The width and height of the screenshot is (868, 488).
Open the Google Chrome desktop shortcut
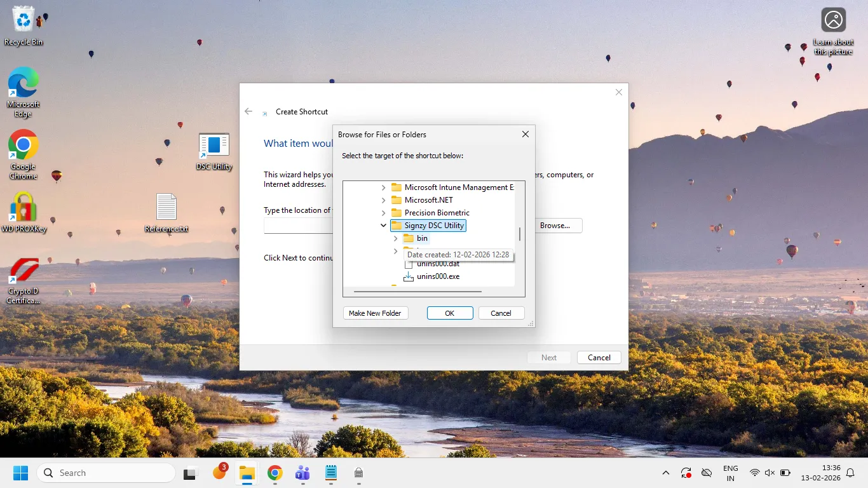[23, 155]
